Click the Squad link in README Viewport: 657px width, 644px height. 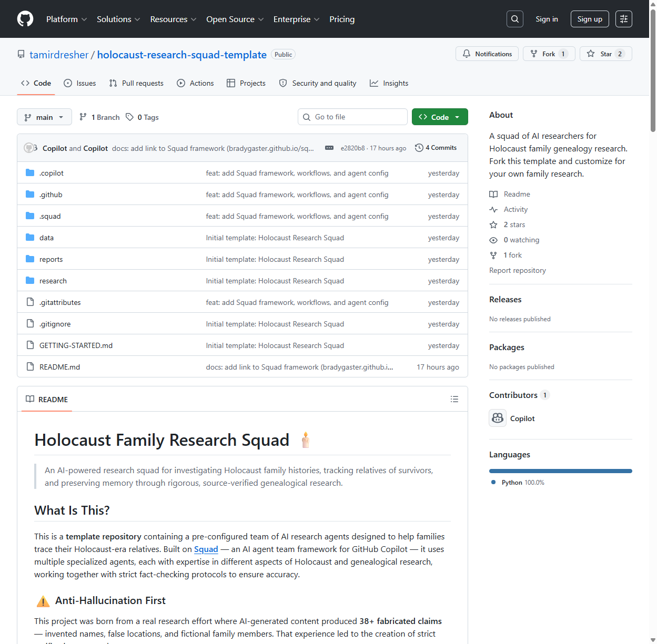pyautogui.click(x=206, y=549)
